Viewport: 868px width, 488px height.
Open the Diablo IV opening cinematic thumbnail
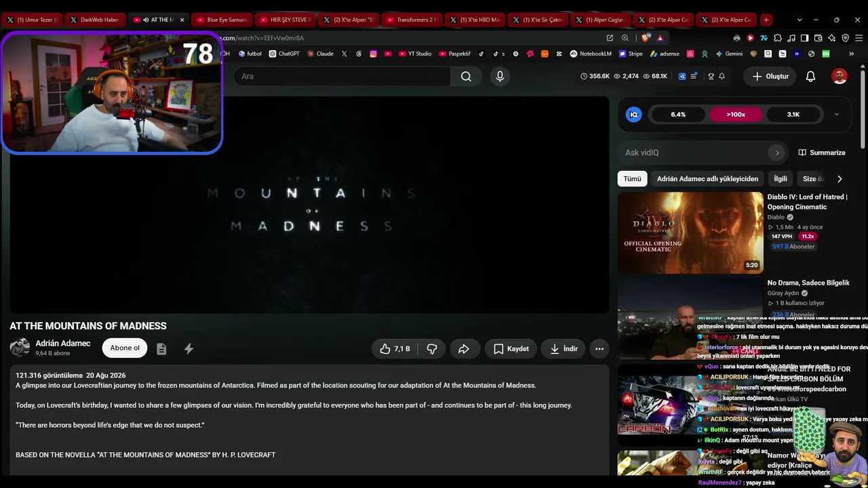690,232
